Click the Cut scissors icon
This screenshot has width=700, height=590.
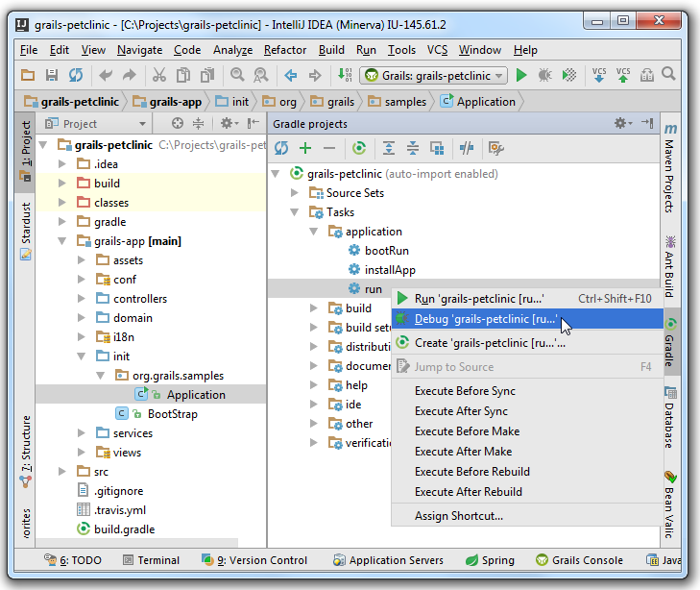click(158, 75)
